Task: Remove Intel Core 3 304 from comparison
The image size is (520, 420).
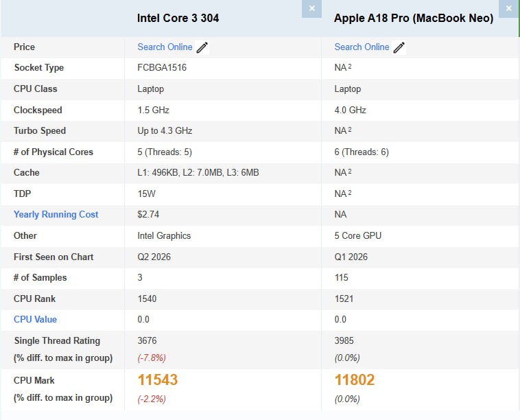Action: [x=311, y=9]
